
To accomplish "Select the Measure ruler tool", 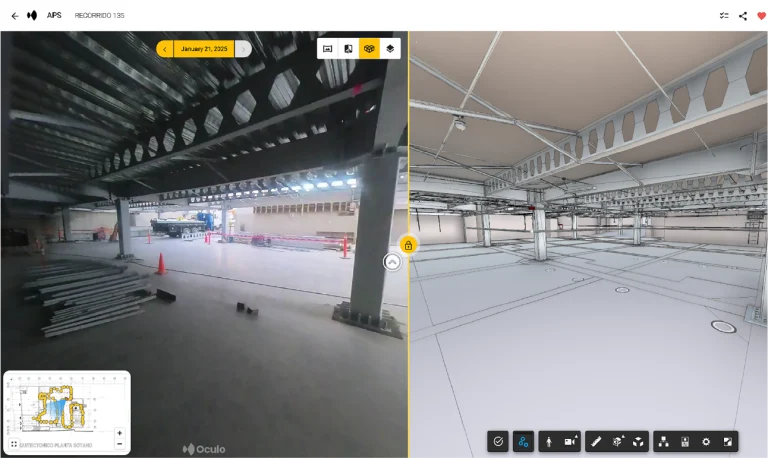I will tap(596, 442).
